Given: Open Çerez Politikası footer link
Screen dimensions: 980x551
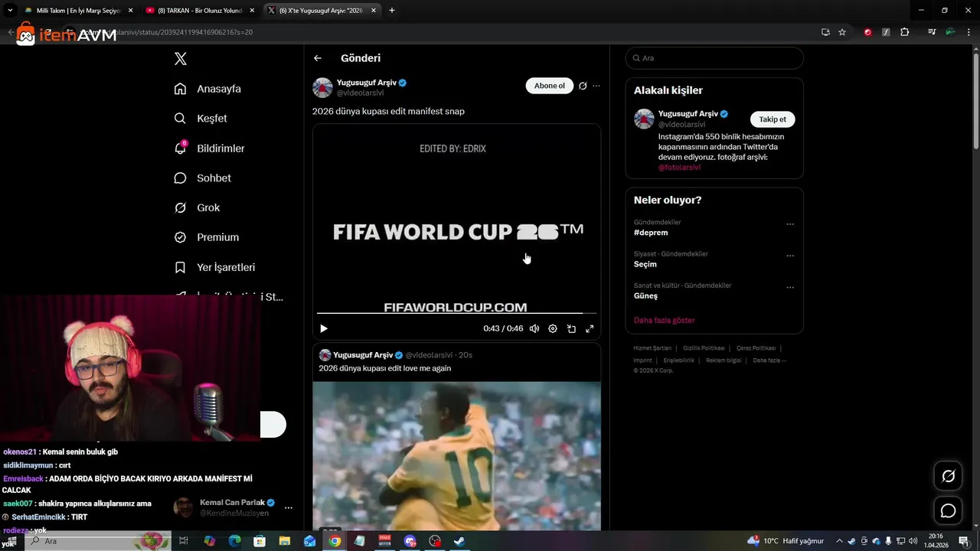Looking at the screenshot, I should [756, 348].
